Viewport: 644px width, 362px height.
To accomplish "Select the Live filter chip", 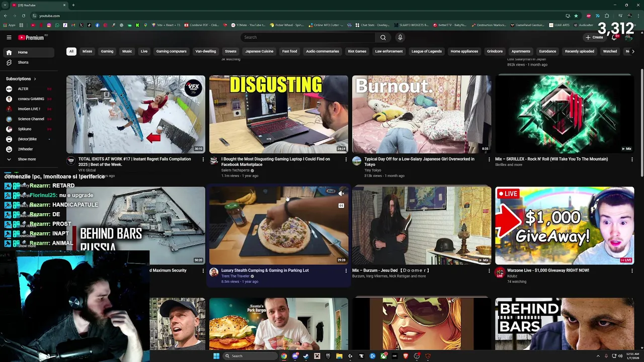I will (144, 51).
